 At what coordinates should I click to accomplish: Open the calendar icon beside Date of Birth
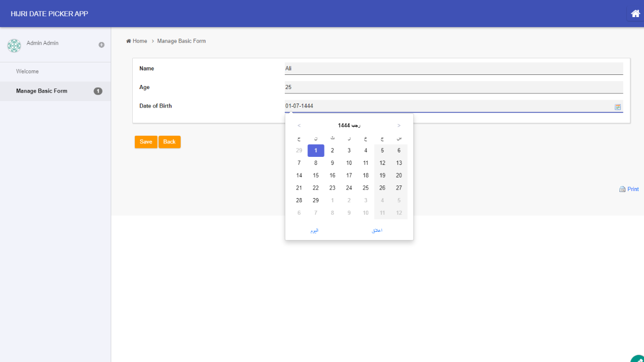(x=617, y=107)
